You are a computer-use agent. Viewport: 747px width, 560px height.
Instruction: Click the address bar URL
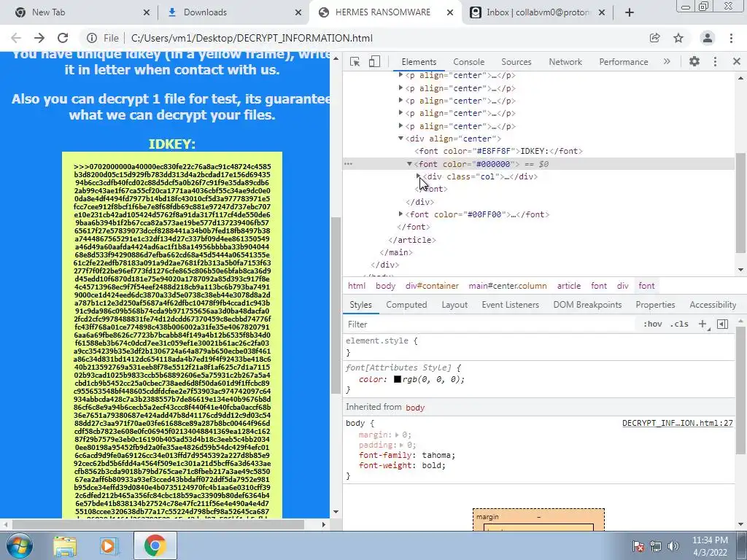252,38
